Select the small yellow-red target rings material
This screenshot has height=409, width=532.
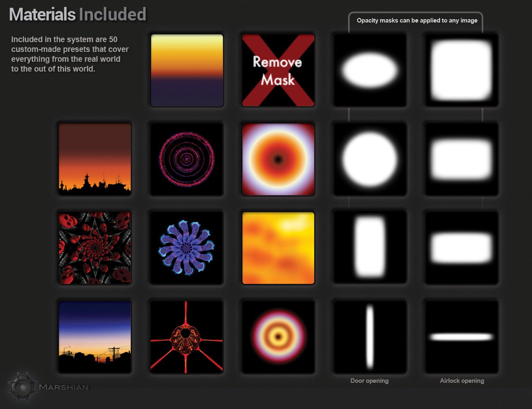tap(278, 337)
